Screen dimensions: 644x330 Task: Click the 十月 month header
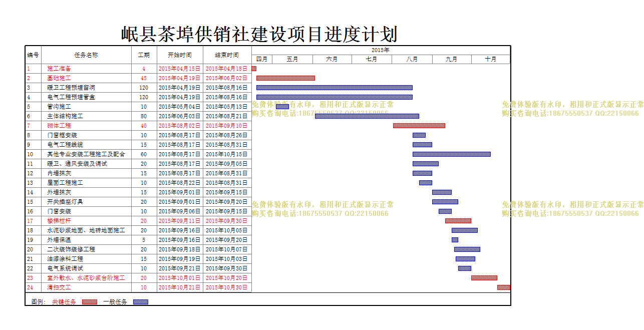click(491, 59)
